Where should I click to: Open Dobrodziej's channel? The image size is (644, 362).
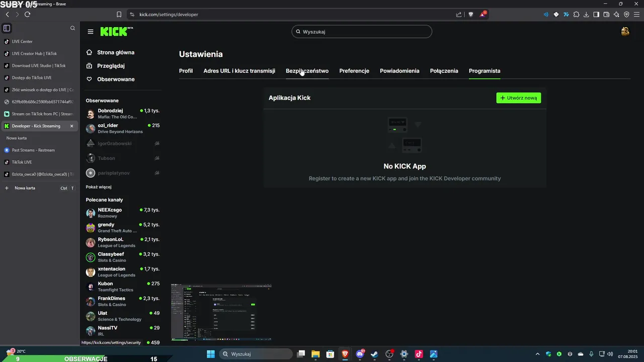pos(122,114)
